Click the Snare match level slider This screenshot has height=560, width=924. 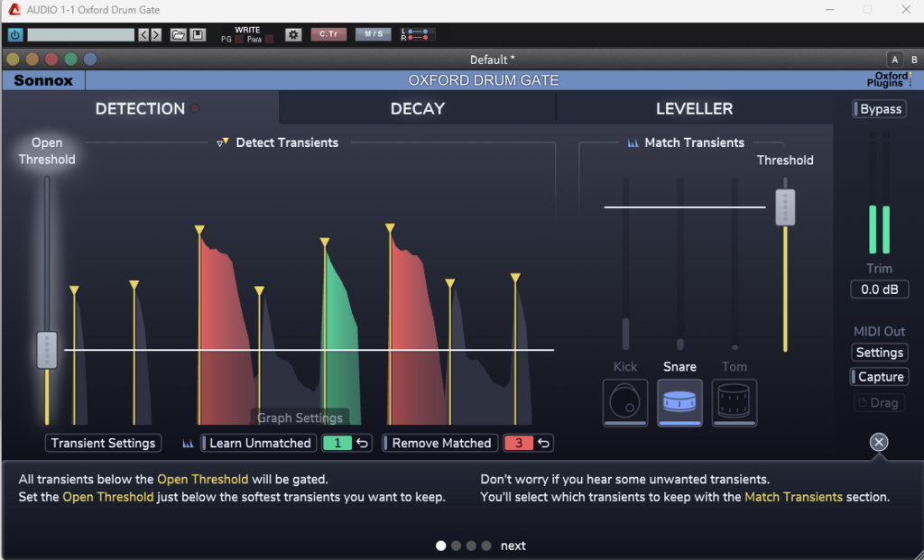[x=680, y=264]
